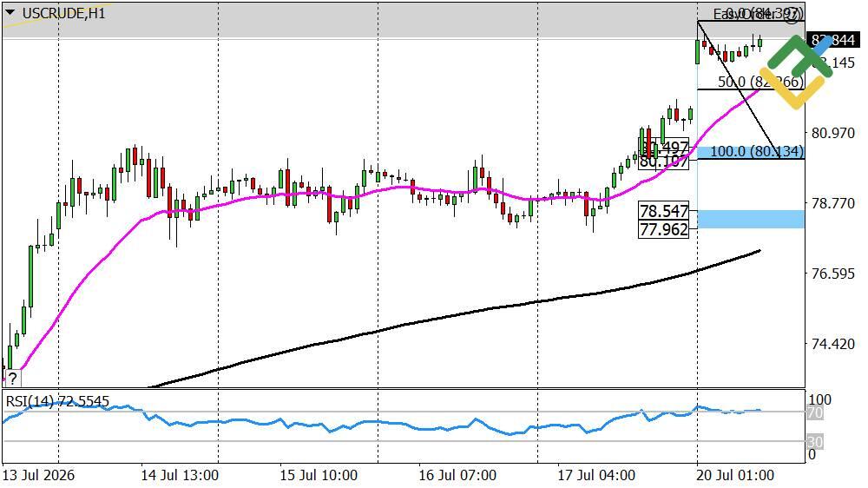
Task: Click the RSI 30 level label
Action: click(x=815, y=442)
